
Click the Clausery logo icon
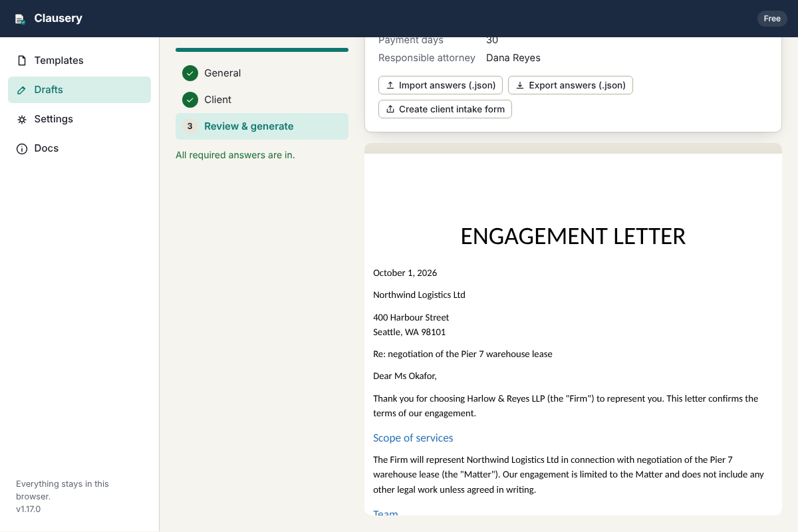[x=21, y=19]
